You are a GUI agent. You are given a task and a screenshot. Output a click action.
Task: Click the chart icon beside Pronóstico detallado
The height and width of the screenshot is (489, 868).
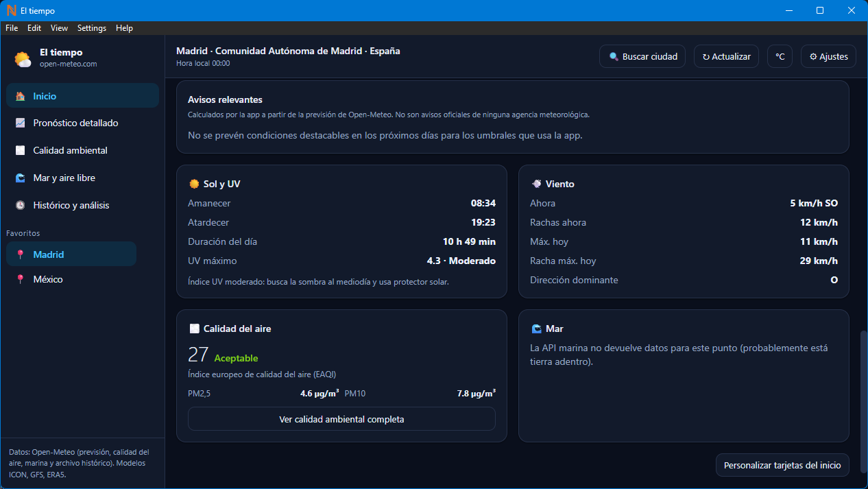point(21,123)
